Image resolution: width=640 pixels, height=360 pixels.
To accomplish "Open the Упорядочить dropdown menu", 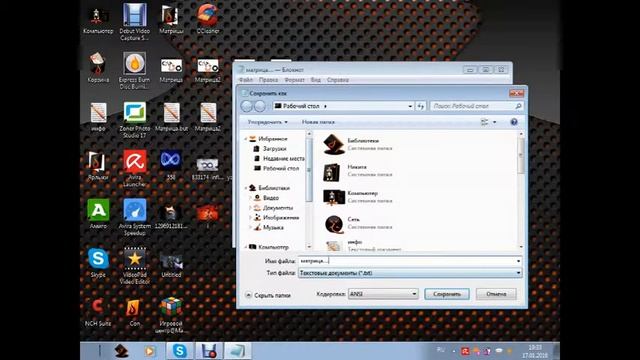I will point(267,122).
